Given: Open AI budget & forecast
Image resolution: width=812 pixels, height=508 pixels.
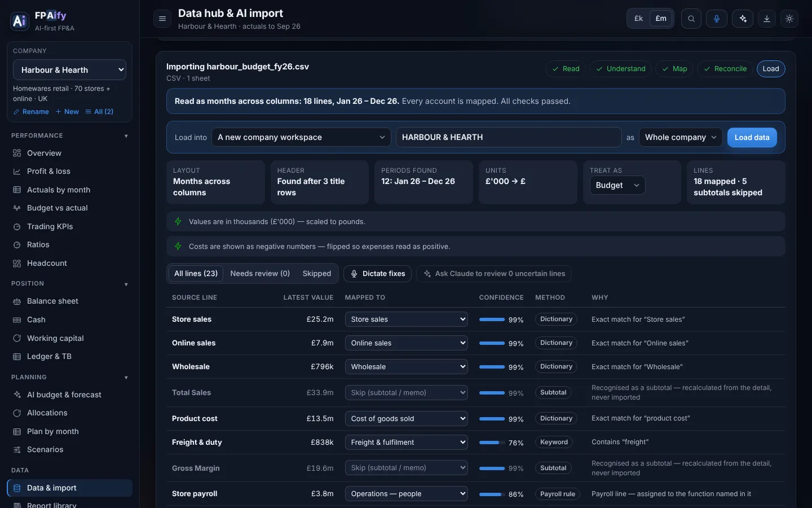Looking at the screenshot, I should (69, 395).
